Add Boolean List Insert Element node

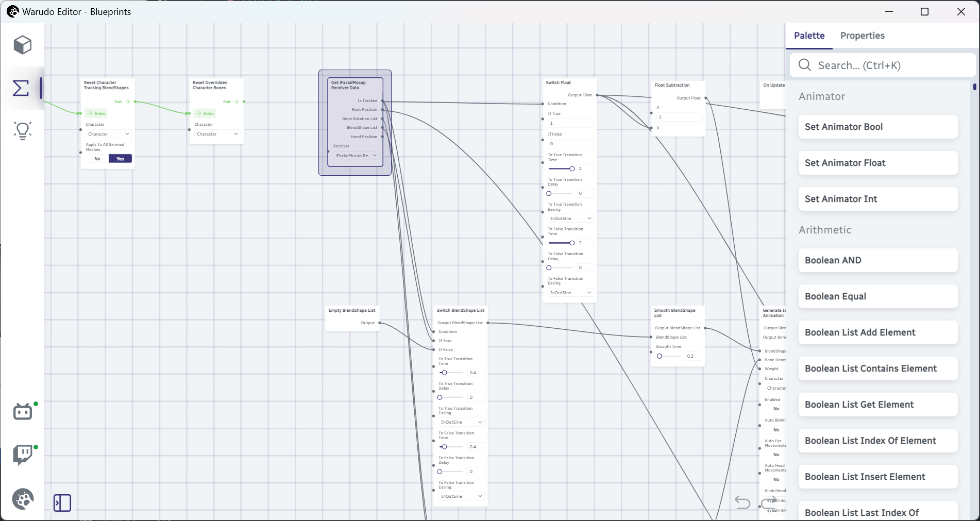click(x=878, y=477)
